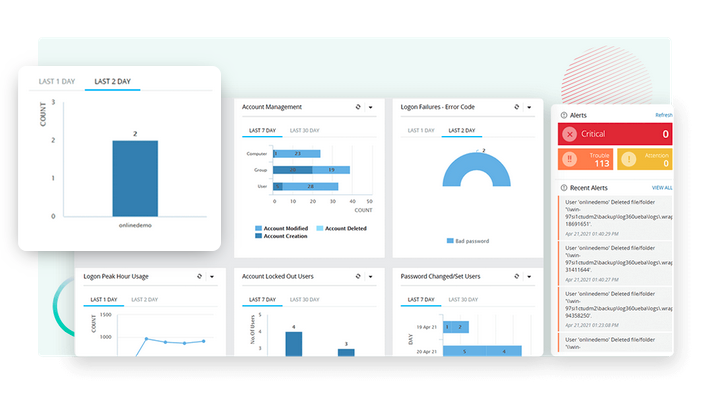Refresh the Account Locked Out Users widget
This screenshot has width=705, height=401.
[357, 276]
